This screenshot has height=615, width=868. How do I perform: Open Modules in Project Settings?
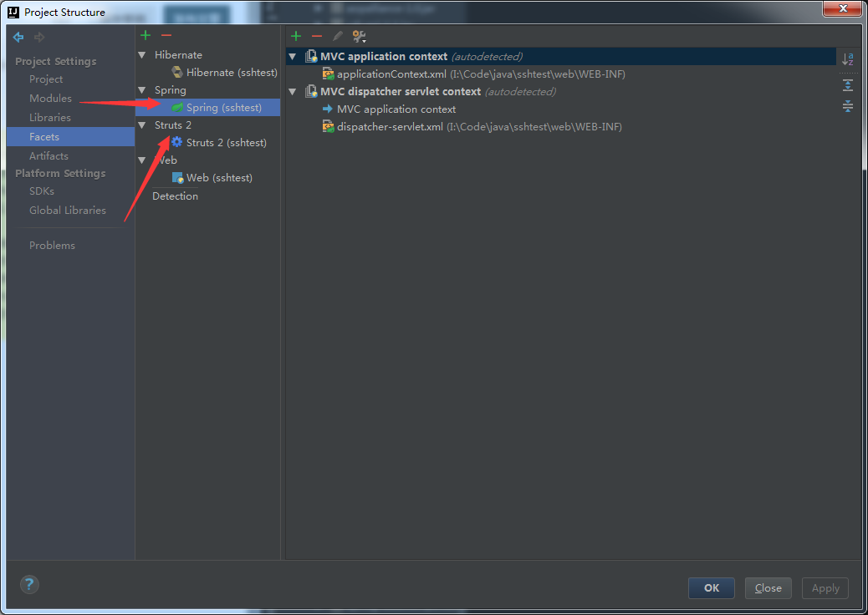[x=50, y=99]
